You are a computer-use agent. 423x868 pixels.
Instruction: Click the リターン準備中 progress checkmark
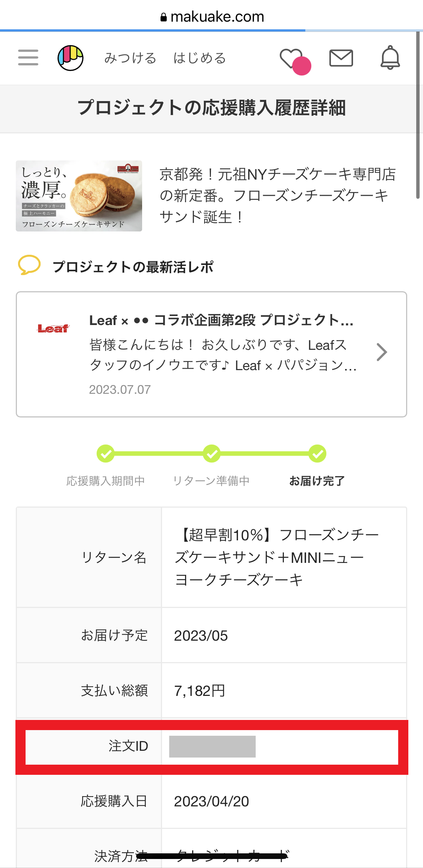click(x=212, y=454)
